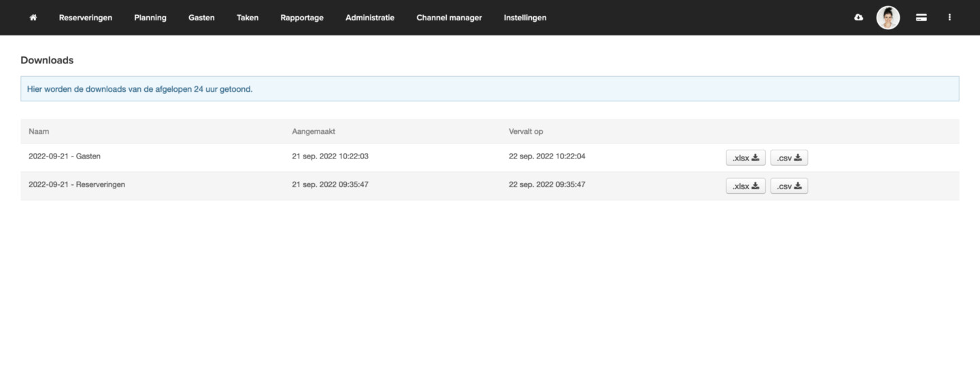Image resolution: width=980 pixels, height=383 pixels.
Task: Click the Naam column header
Action: click(39, 131)
